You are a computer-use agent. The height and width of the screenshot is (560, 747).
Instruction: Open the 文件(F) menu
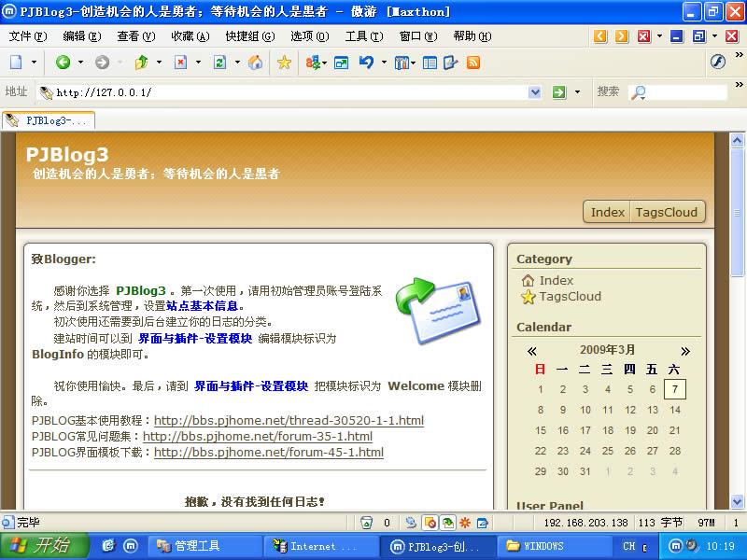coord(28,36)
